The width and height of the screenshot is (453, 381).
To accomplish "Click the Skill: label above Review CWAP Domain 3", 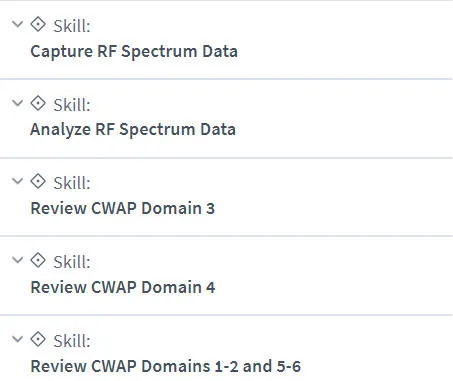I will (x=72, y=183).
